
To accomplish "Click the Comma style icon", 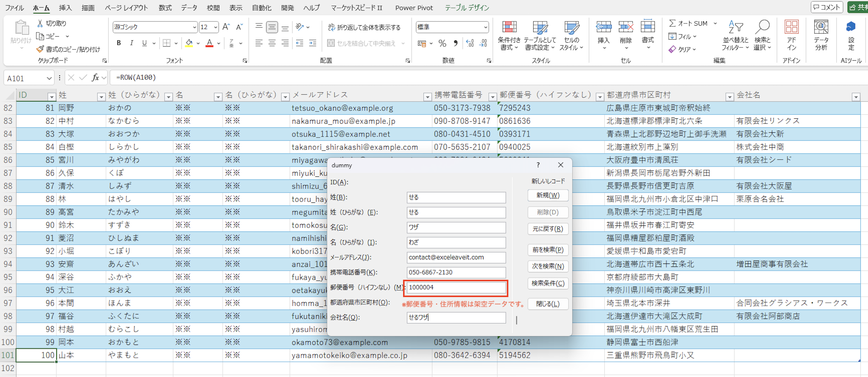I will coord(456,43).
